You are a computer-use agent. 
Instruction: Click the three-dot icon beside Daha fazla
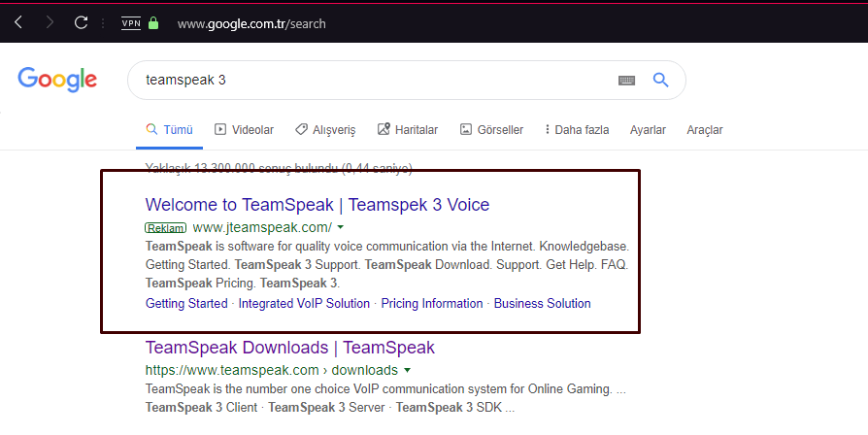point(547,129)
